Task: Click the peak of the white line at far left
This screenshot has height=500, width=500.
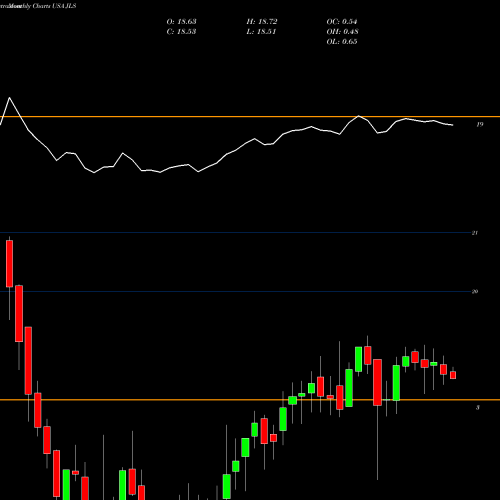Action: [x=9, y=98]
